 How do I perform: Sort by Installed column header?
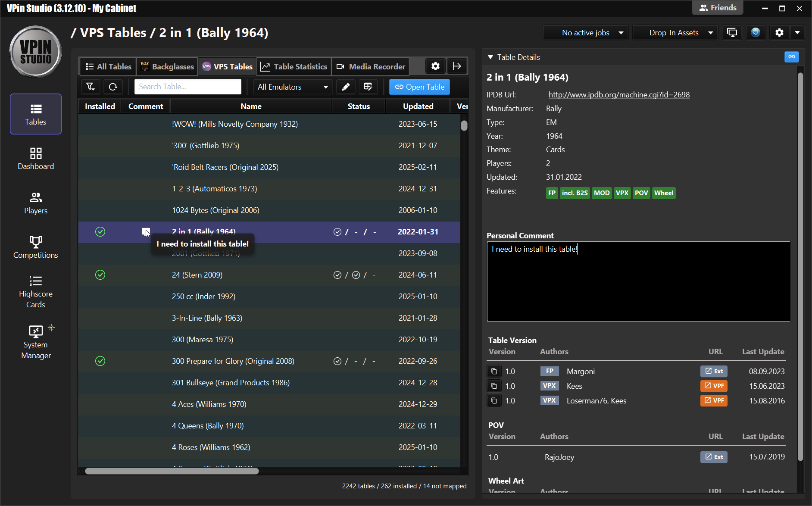point(100,106)
